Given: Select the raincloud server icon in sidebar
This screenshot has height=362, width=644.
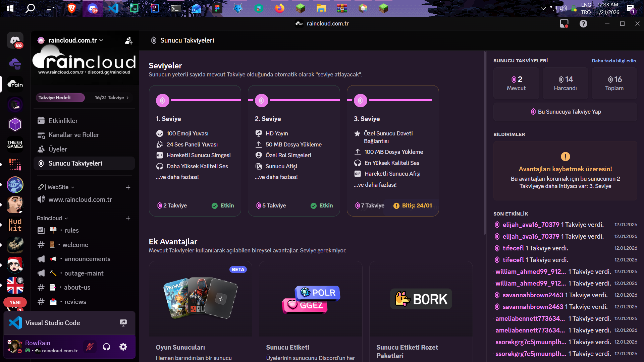Looking at the screenshot, I should [15, 84].
